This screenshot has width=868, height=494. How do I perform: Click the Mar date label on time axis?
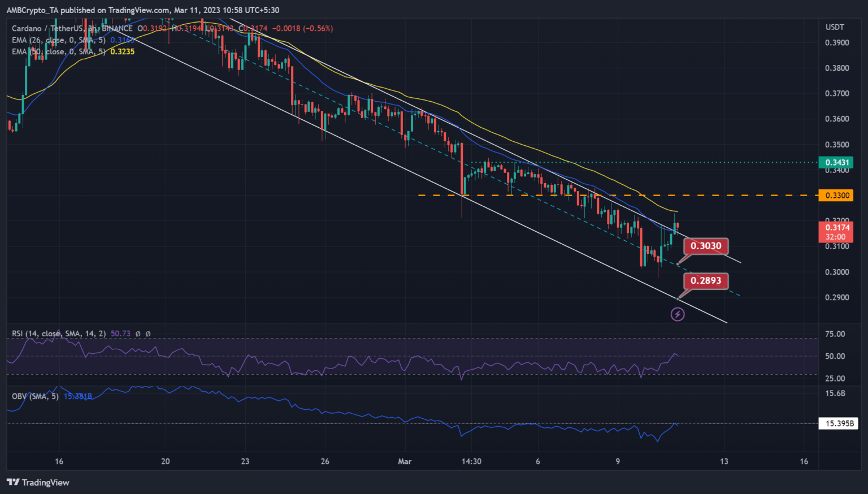(x=405, y=461)
